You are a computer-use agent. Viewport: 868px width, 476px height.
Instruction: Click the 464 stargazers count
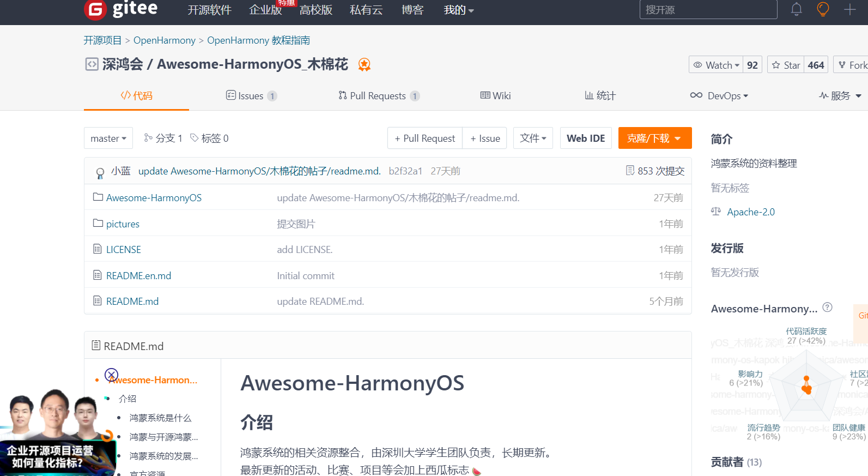(816, 65)
